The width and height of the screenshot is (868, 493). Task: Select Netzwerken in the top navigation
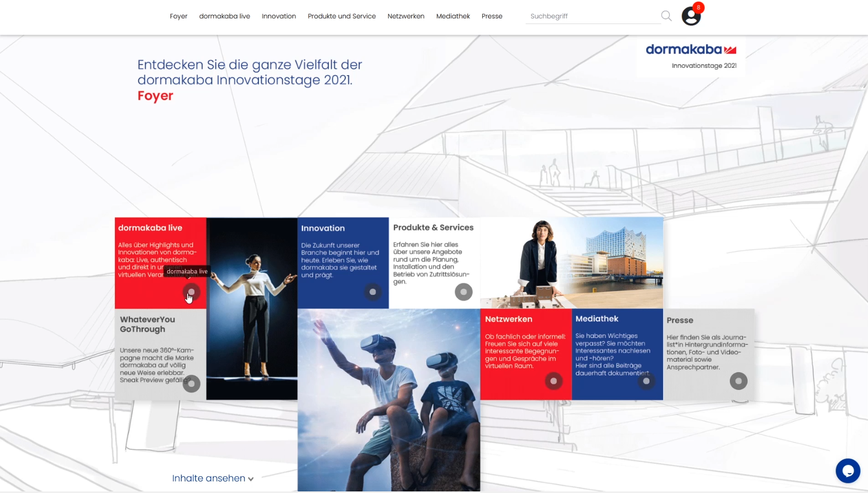click(406, 16)
